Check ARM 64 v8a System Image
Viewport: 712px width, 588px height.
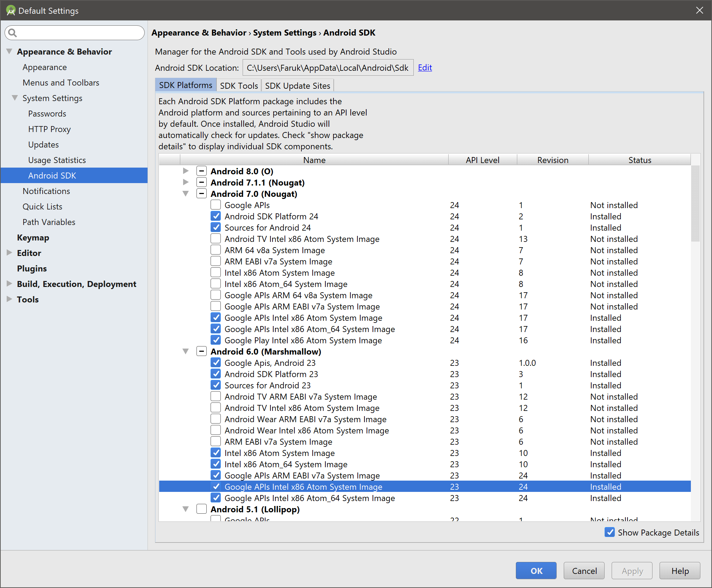216,250
